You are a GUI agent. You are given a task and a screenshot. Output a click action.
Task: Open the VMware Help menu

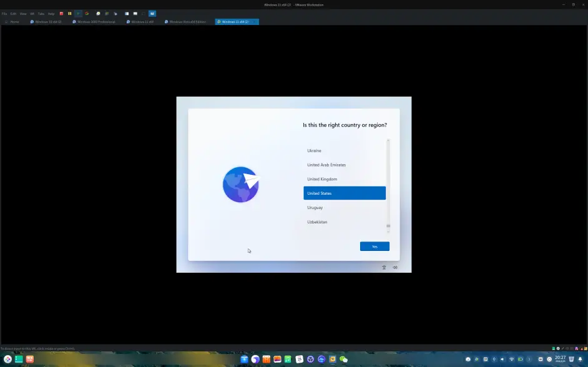(51, 14)
